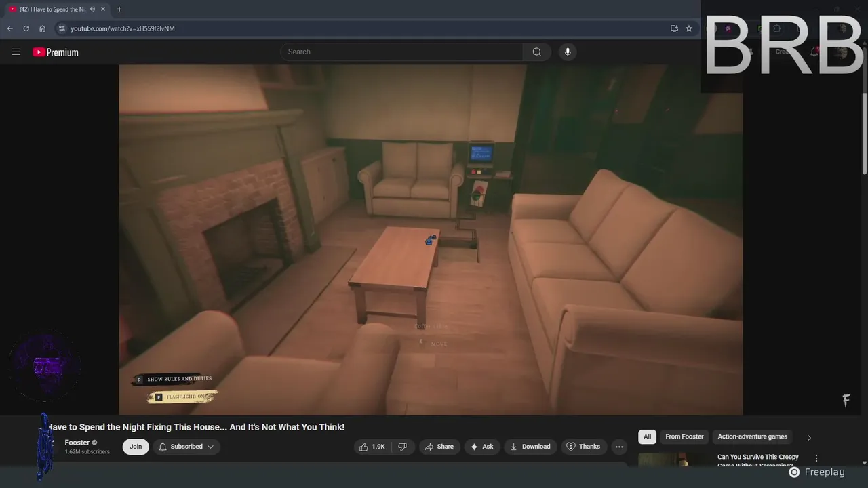Click the page vertical scrollbar
The height and width of the screenshot is (488, 868).
[x=864, y=132]
